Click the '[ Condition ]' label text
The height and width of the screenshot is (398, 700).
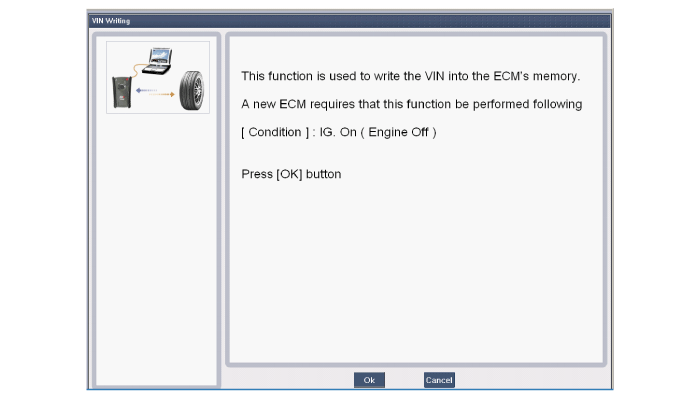pyautogui.click(x=275, y=133)
